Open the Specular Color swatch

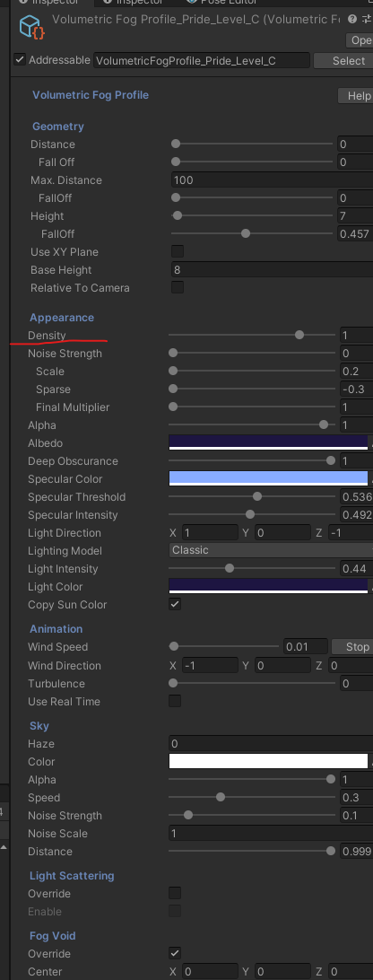[x=268, y=478]
